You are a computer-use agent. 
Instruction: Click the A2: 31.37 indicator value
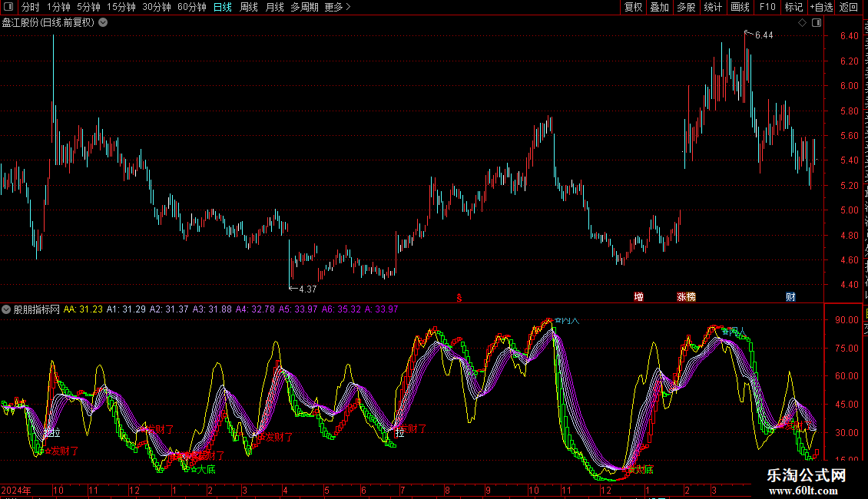[169, 309]
